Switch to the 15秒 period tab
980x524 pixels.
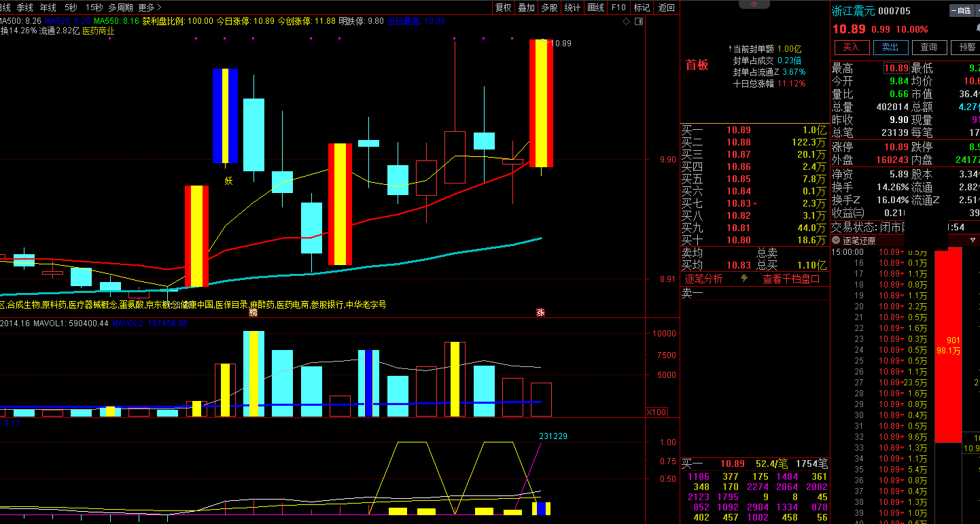[94, 7]
